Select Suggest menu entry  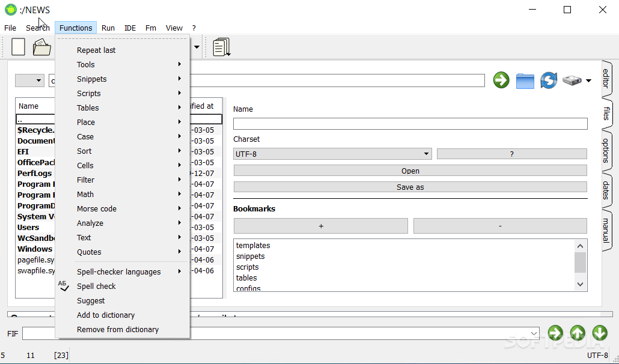123,300
